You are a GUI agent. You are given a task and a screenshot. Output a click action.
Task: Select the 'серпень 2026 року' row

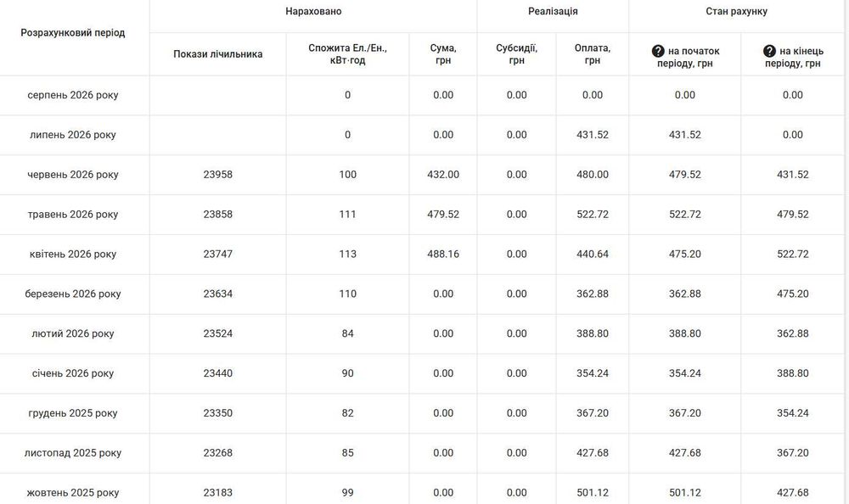(x=422, y=95)
